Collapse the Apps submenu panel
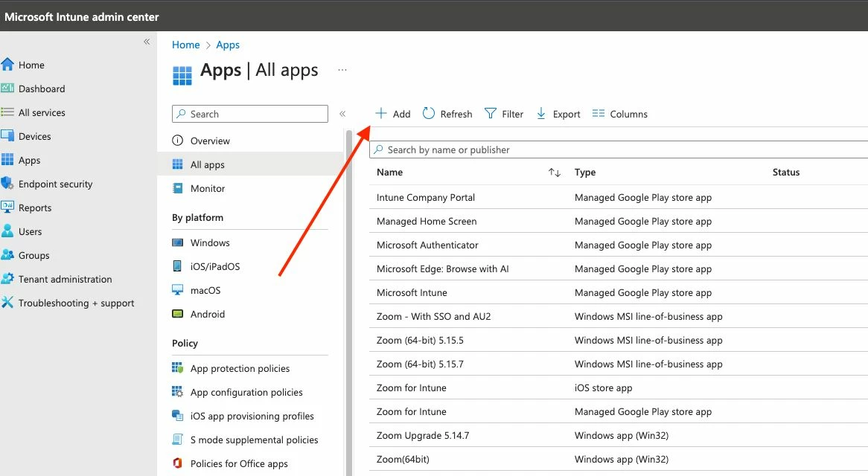The width and height of the screenshot is (868, 476). (x=342, y=114)
